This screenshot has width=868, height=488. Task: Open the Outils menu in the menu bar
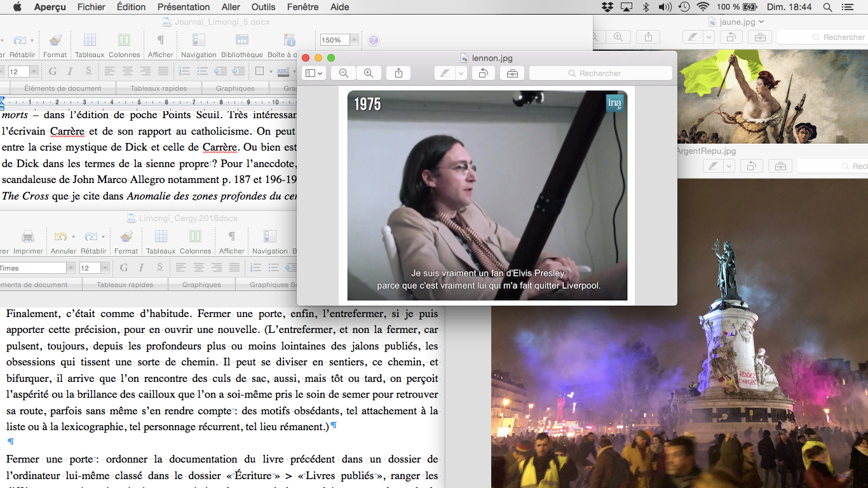pyautogui.click(x=263, y=7)
